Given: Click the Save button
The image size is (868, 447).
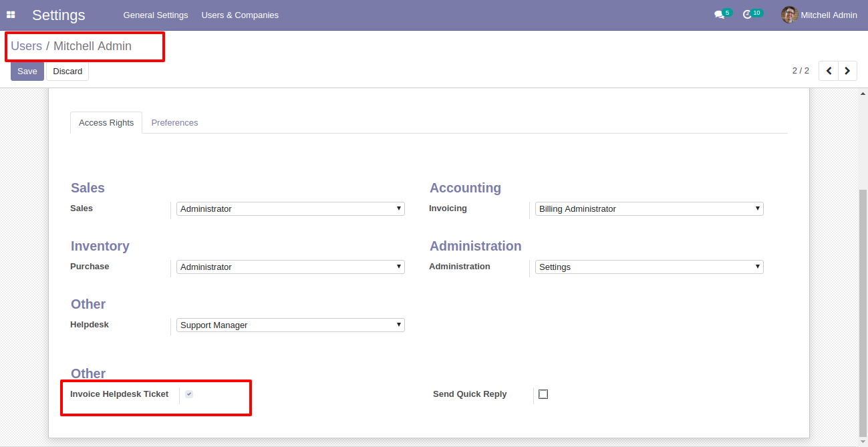Looking at the screenshot, I should pyautogui.click(x=27, y=71).
